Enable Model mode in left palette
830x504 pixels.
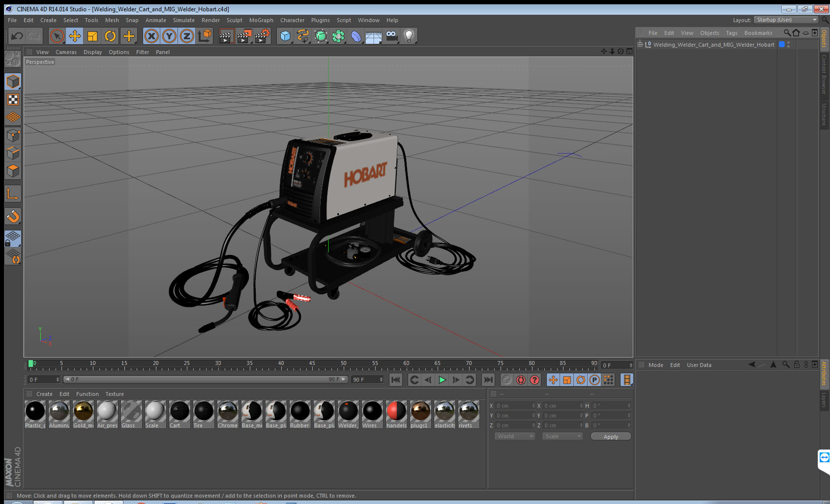(x=13, y=82)
